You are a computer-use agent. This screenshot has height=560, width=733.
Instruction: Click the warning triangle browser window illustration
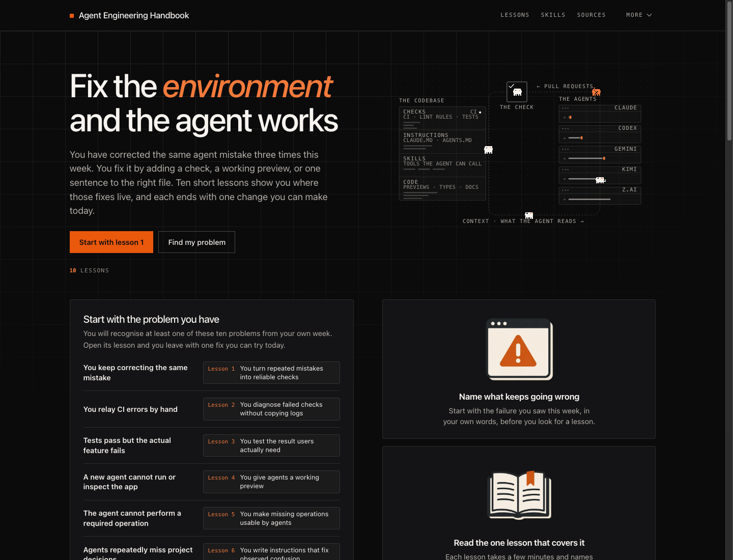point(519,349)
